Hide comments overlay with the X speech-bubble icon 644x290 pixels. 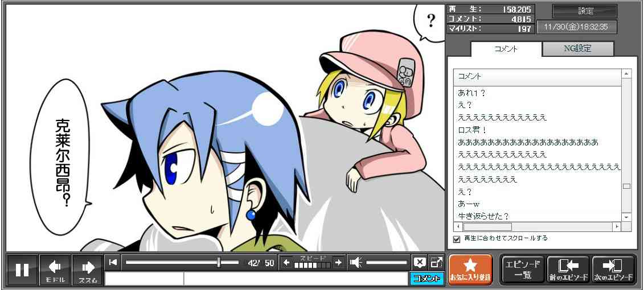point(420,262)
